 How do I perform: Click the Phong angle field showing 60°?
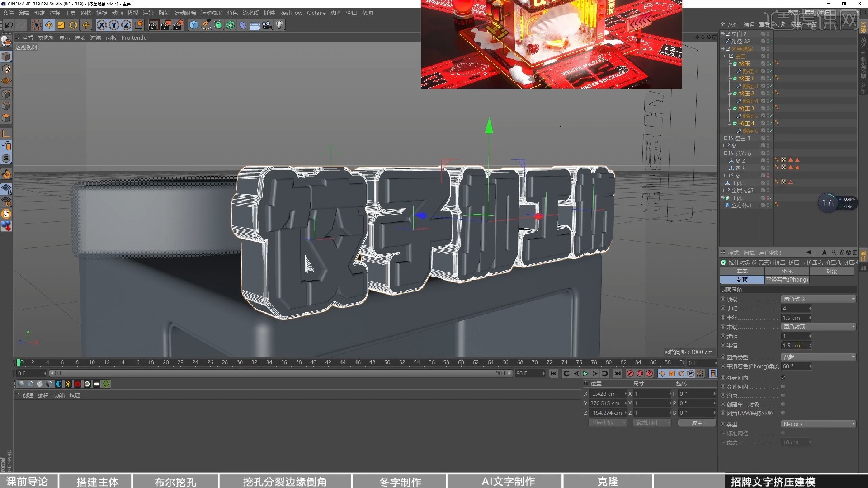click(796, 366)
